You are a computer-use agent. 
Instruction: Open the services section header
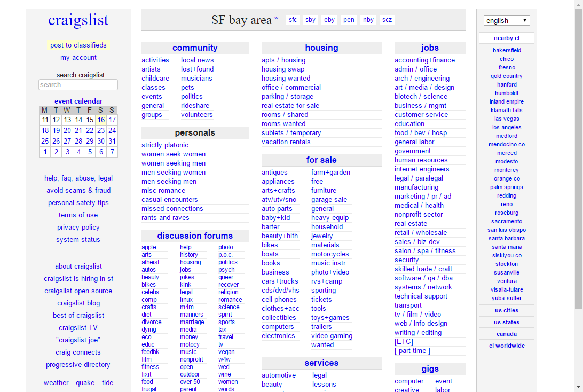point(321,363)
